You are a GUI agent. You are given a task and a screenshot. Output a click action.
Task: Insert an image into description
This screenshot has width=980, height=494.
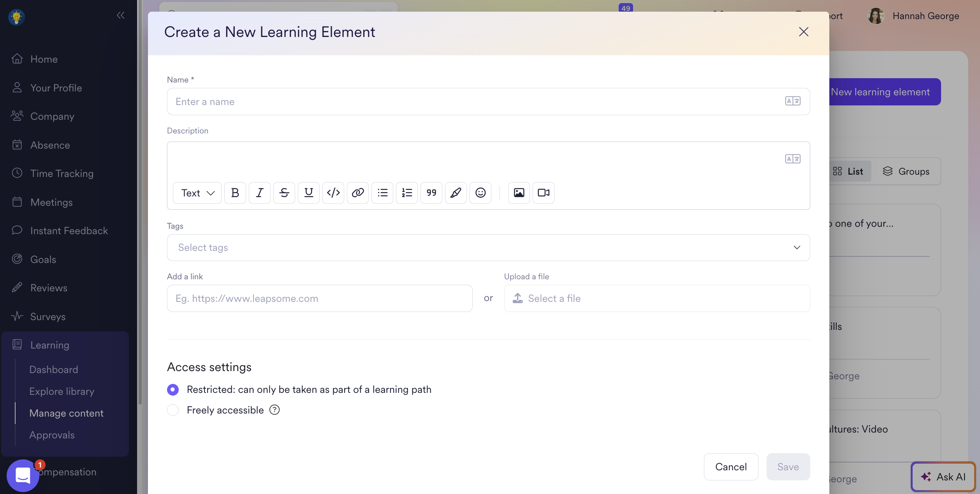519,193
